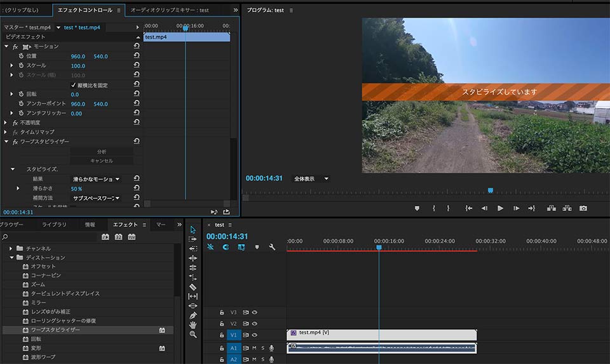Toggle V3 track output eye

tap(255, 313)
